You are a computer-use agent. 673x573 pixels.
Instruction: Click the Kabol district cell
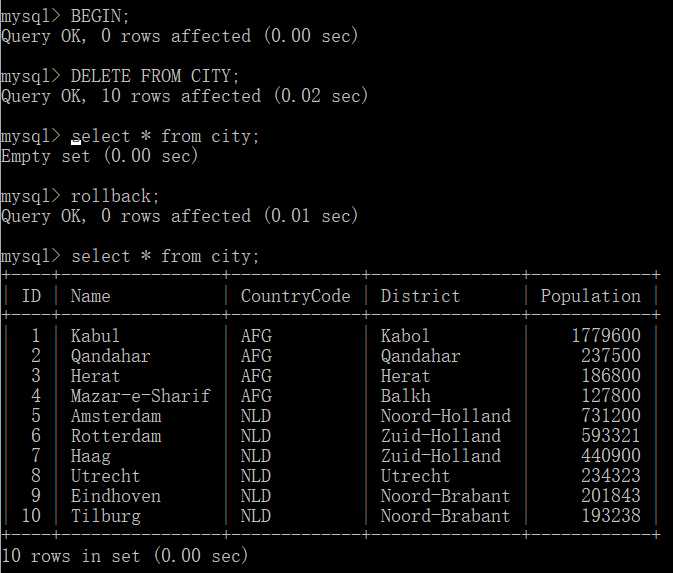coord(405,336)
